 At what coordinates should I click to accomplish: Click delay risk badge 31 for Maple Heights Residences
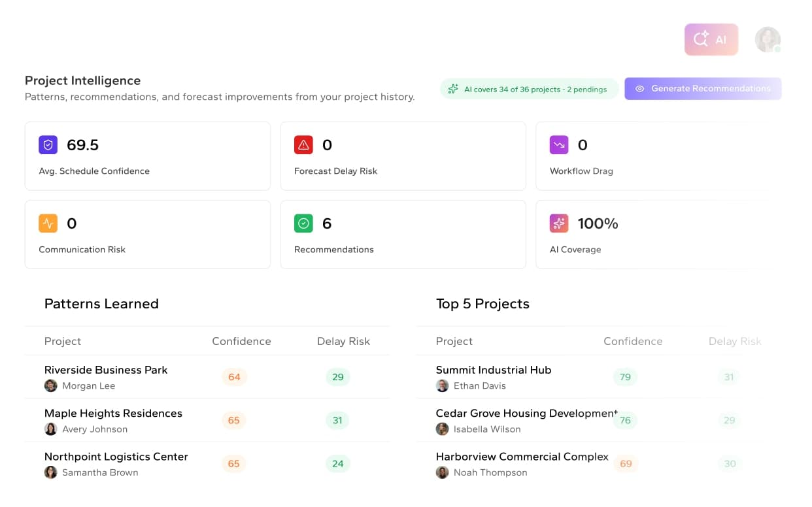337,420
